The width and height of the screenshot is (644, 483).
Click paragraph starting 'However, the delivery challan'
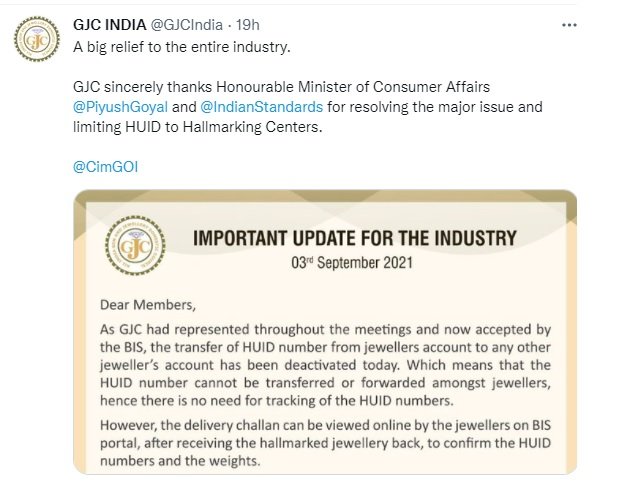(x=325, y=443)
